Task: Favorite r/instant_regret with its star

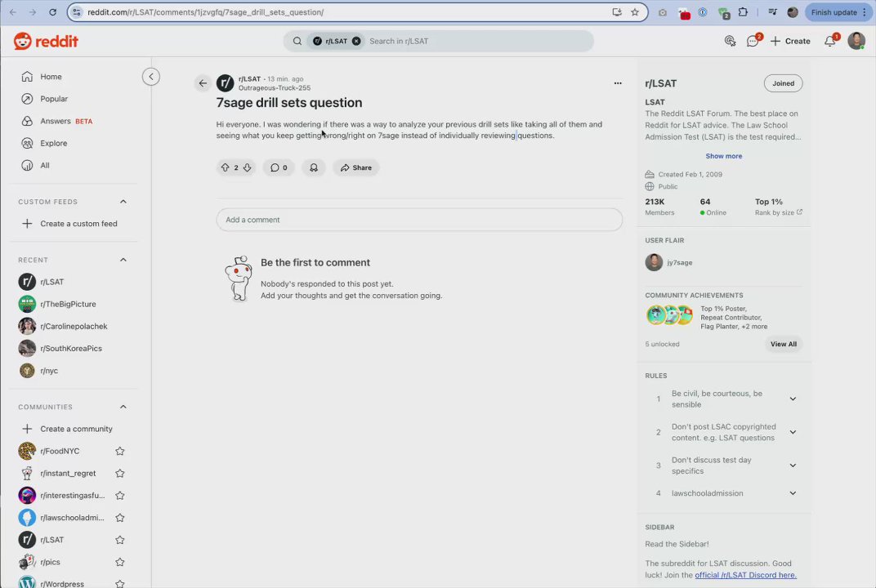Action: (119, 474)
